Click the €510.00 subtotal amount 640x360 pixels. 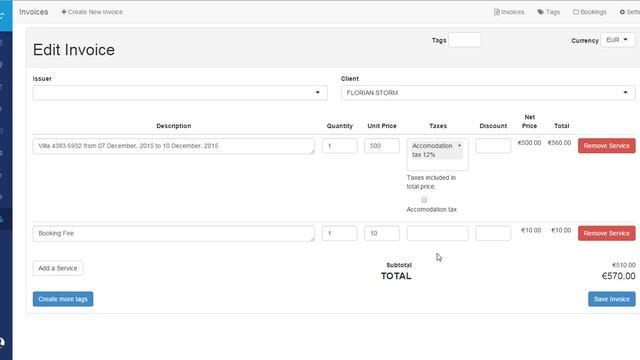[x=624, y=265]
